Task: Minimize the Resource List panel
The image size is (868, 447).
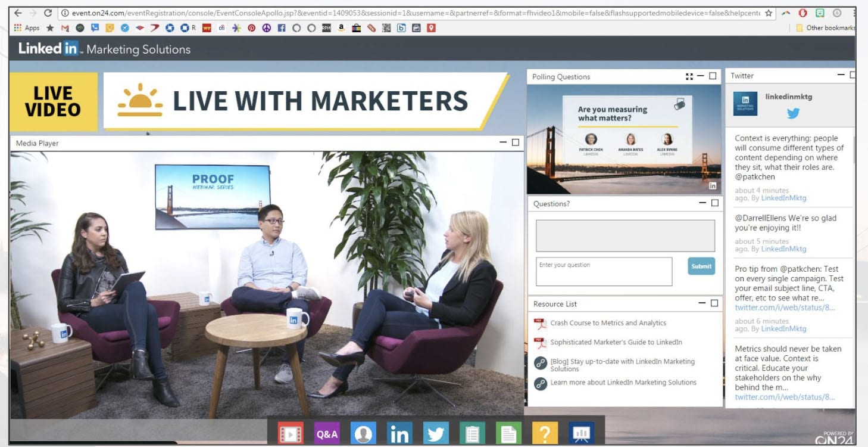Action: click(x=702, y=303)
